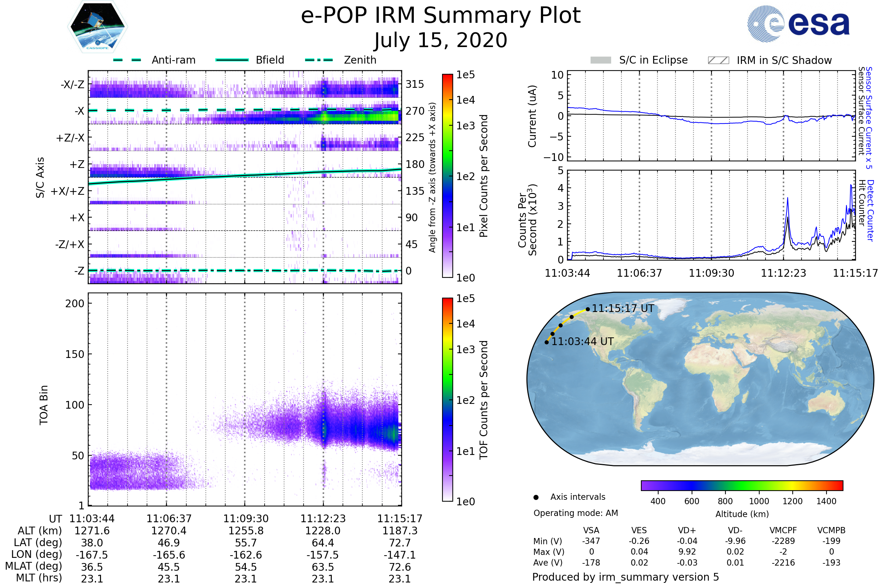This screenshot has height=588, width=882.
Task: Click the hatched IRM in S/C Shadow patch
Action: click(718, 60)
